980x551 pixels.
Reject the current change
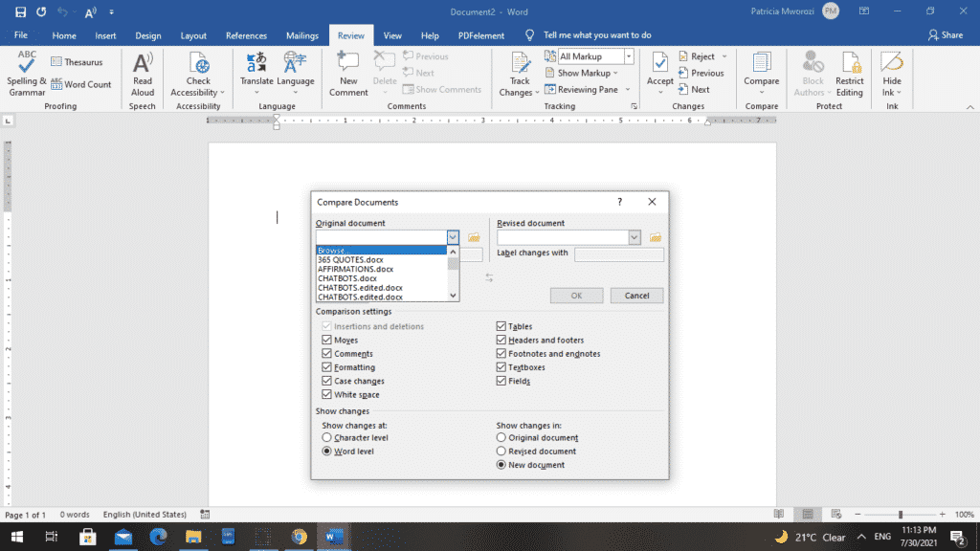tap(697, 56)
